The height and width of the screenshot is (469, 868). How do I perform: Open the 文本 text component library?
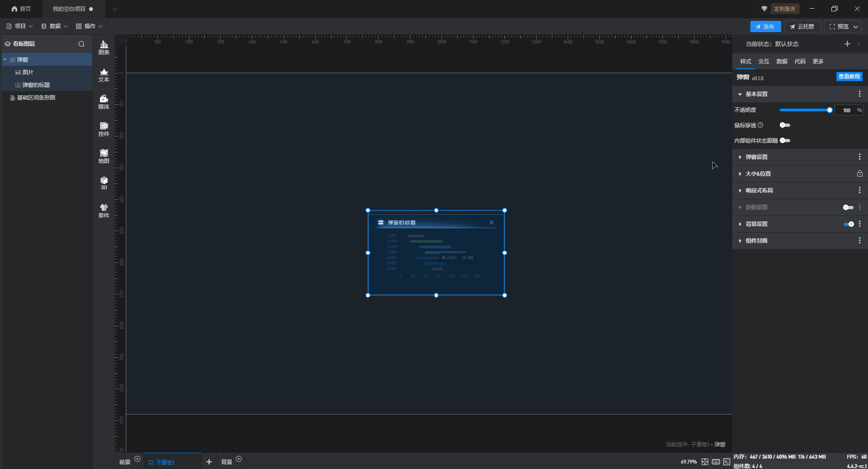[x=104, y=75]
